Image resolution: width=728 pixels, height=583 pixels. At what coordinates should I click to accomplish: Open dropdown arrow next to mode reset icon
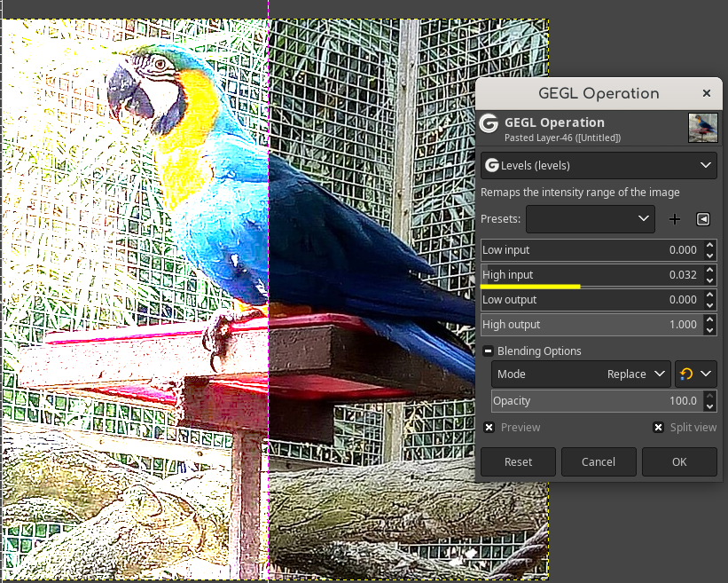pos(706,374)
